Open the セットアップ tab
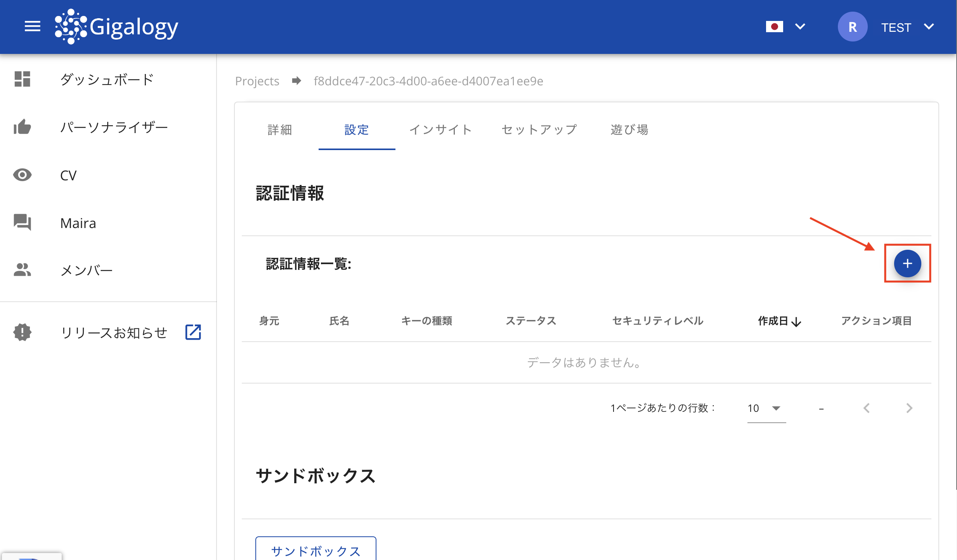The image size is (957, 560). [539, 130]
